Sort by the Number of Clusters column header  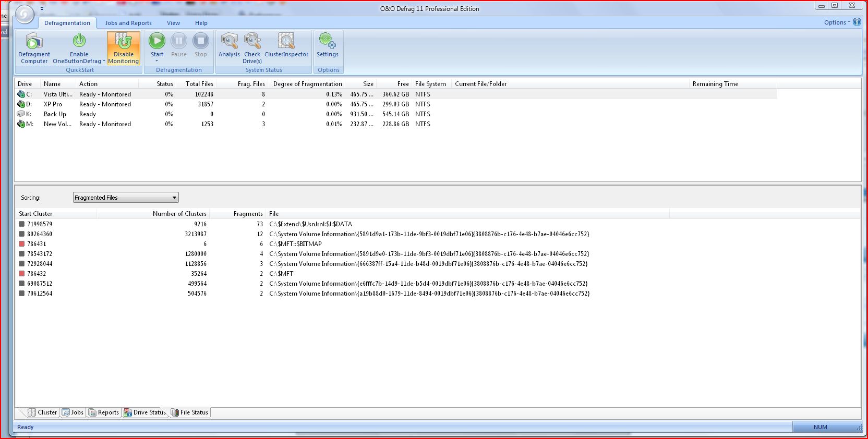click(x=153, y=214)
